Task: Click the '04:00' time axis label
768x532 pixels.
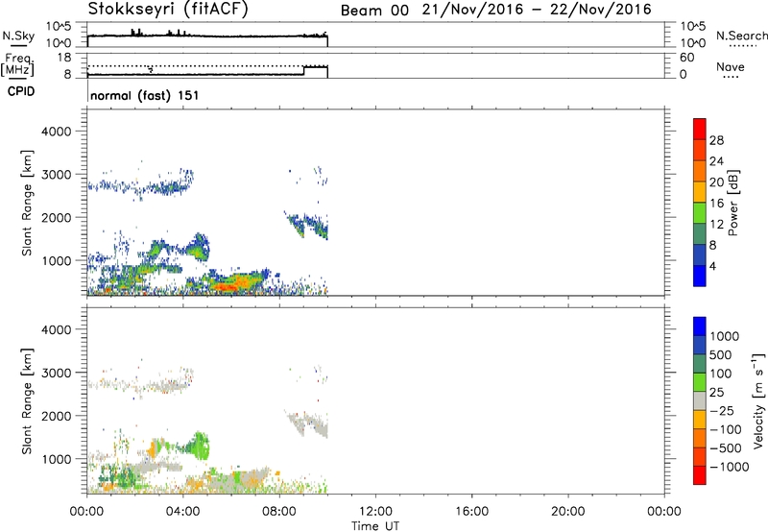Action: (x=183, y=512)
